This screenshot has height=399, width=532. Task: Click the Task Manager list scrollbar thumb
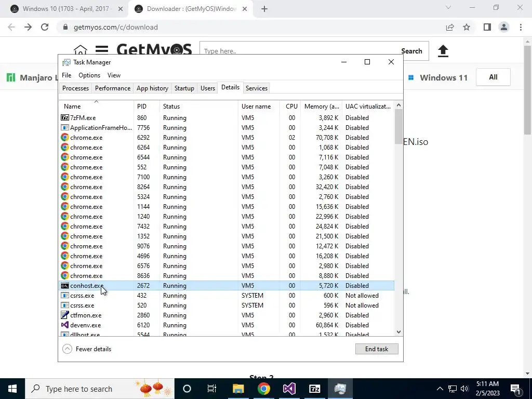pos(398,127)
